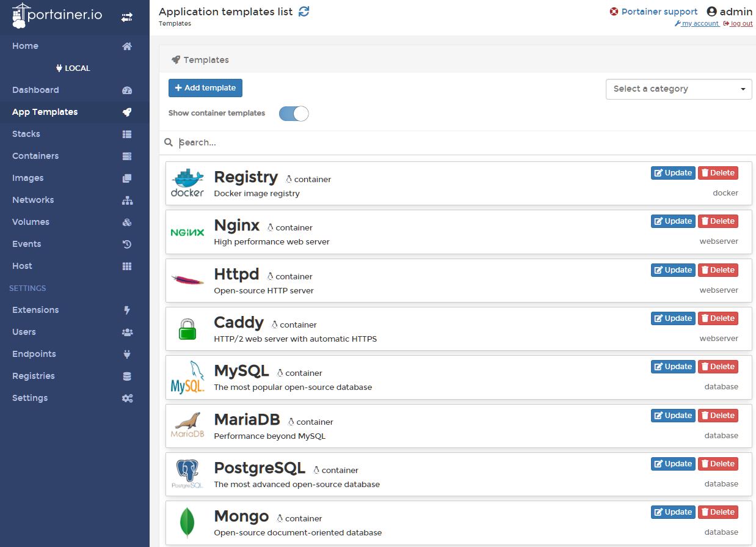Click Update for Registry template
The width and height of the screenshot is (756, 547).
pos(673,173)
